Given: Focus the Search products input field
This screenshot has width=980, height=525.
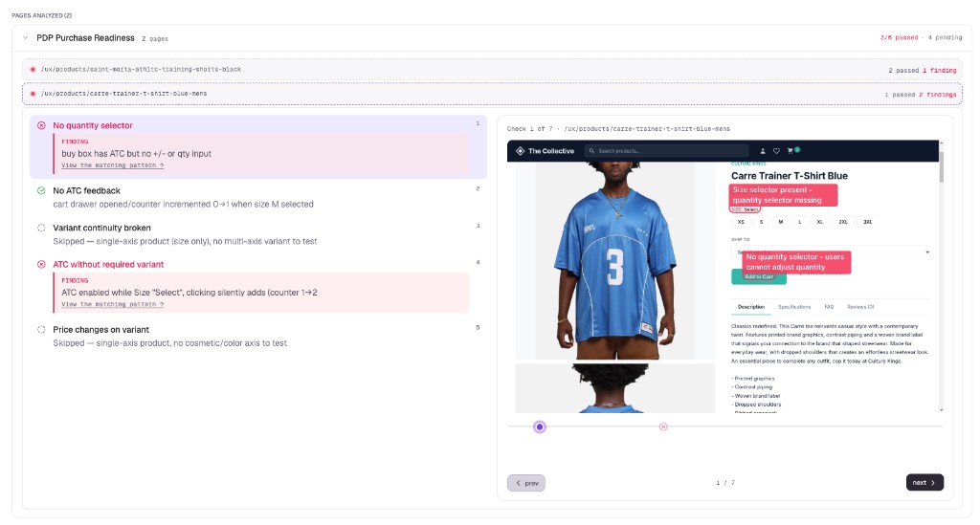Looking at the screenshot, I should [x=666, y=151].
